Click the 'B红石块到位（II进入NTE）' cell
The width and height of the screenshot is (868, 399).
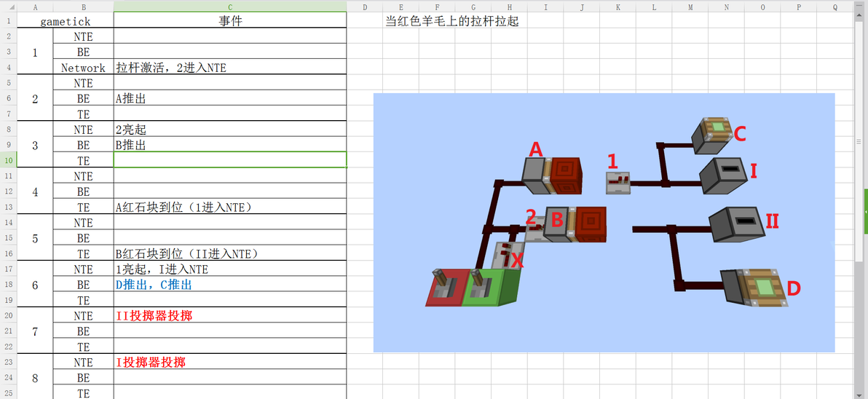coord(230,253)
